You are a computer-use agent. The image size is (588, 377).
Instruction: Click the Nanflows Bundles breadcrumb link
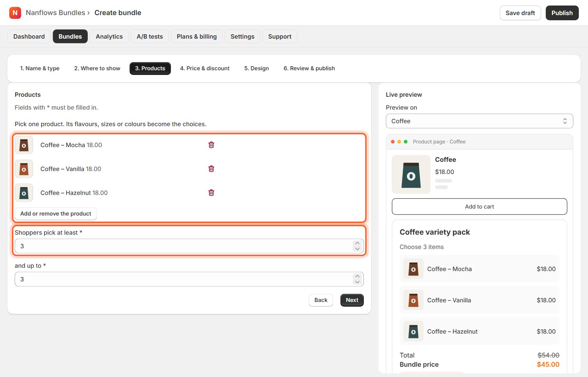pos(55,13)
